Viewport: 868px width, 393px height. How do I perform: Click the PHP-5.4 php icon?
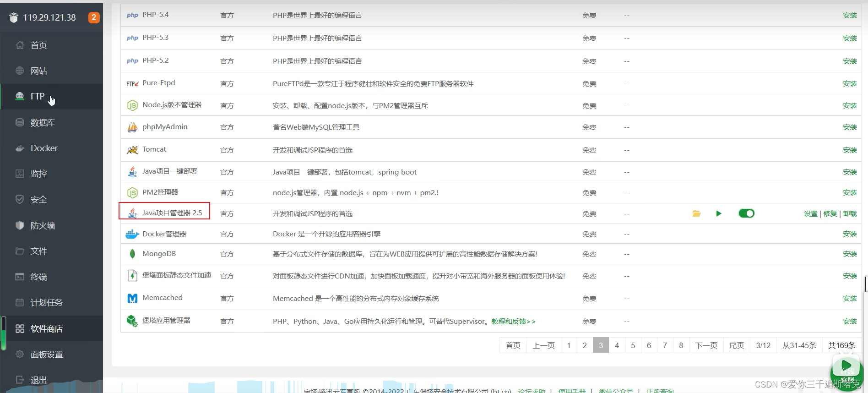coord(132,15)
